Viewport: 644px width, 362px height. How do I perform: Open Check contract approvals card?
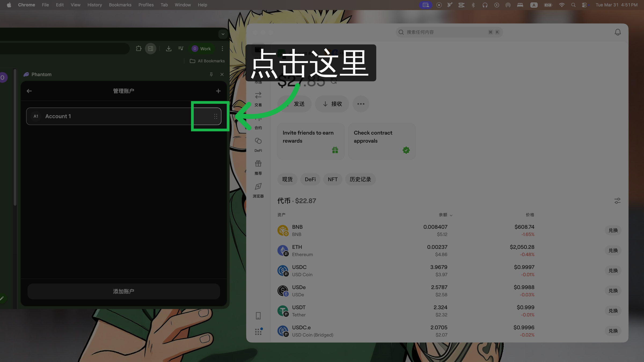[382, 141]
